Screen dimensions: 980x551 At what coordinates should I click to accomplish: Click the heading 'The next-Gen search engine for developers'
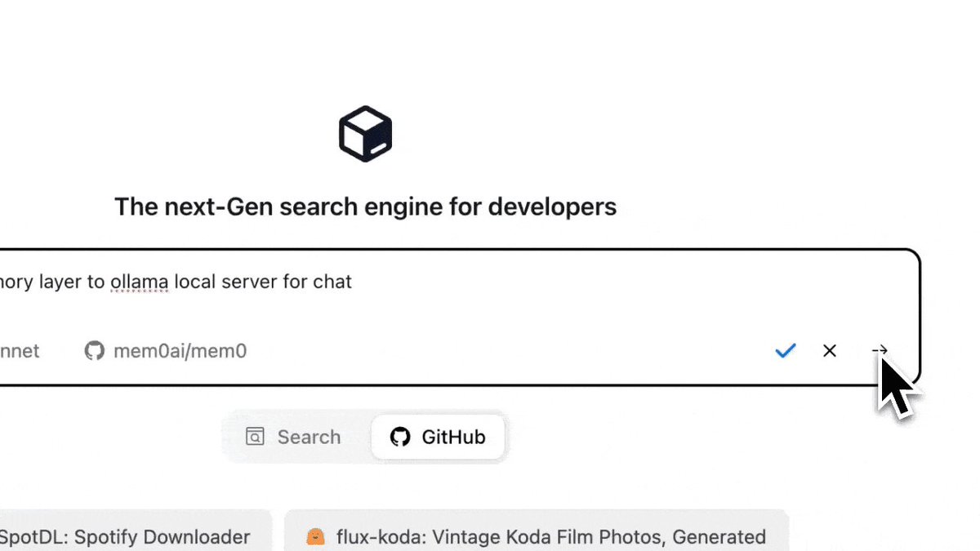pyautogui.click(x=365, y=206)
